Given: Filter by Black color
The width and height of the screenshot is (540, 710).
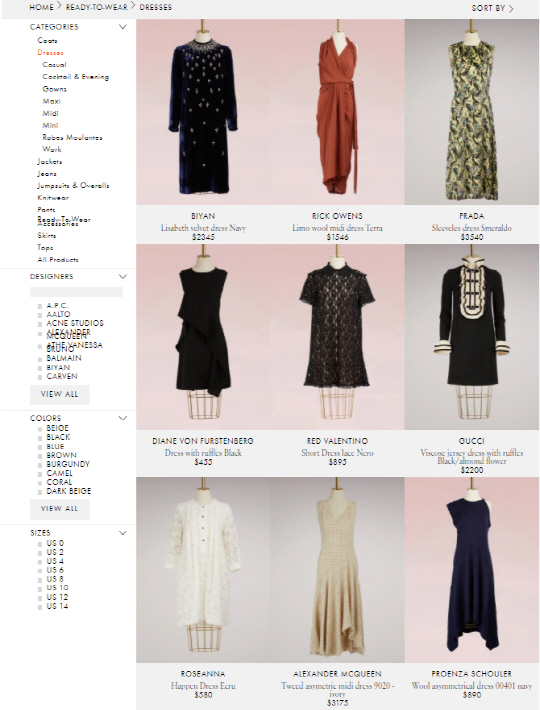Looking at the screenshot, I should click(58, 437).
